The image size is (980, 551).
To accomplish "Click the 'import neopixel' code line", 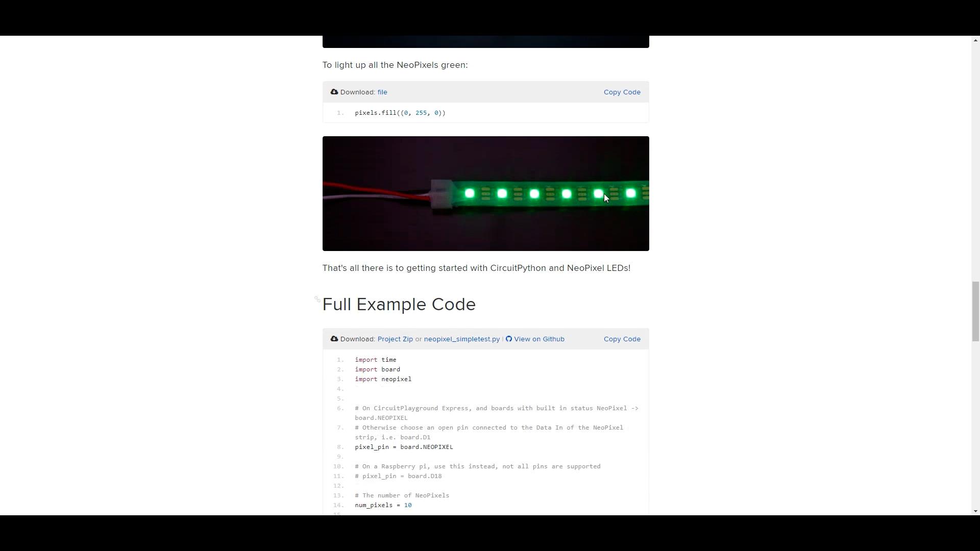I will 383,380.
